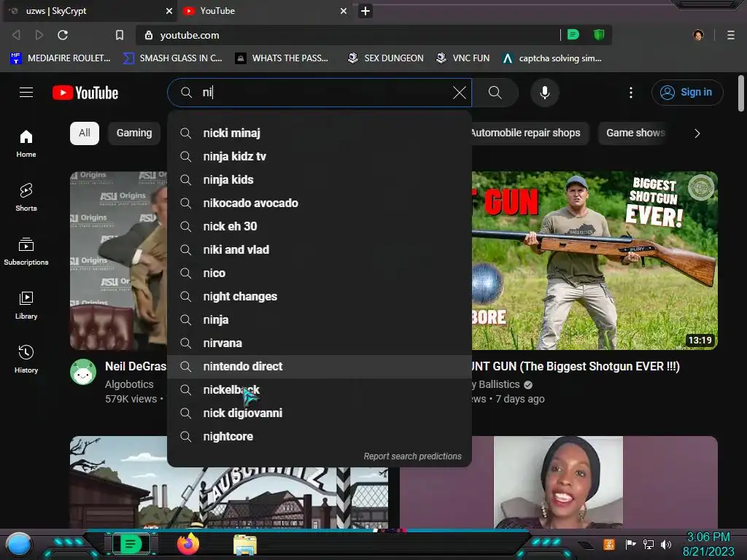Viewport: 747px width, 560px height.
Task: Choose the nikocado avocado suggestion
Action: (320, 203)
